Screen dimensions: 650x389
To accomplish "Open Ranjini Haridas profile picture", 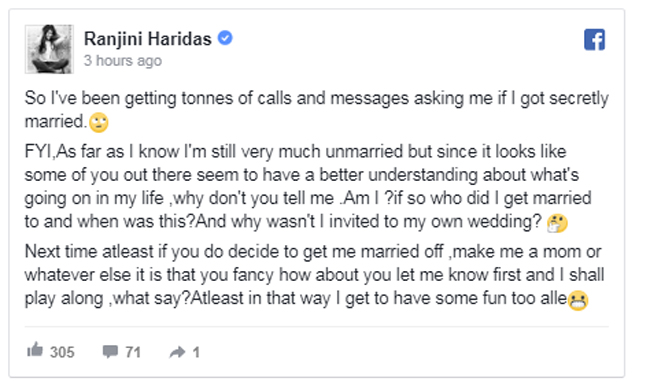I will pyautogui.click(x=49, y=49).
